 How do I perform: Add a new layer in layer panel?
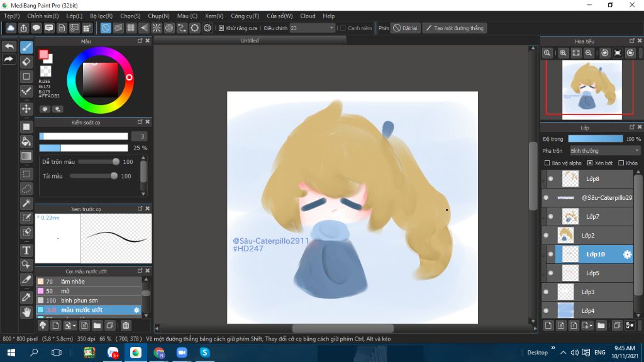548,326
